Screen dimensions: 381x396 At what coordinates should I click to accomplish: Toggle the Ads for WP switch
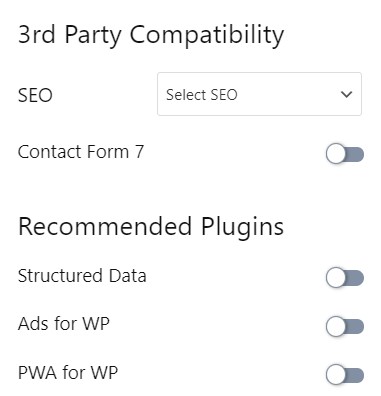[x=345, y=326]
